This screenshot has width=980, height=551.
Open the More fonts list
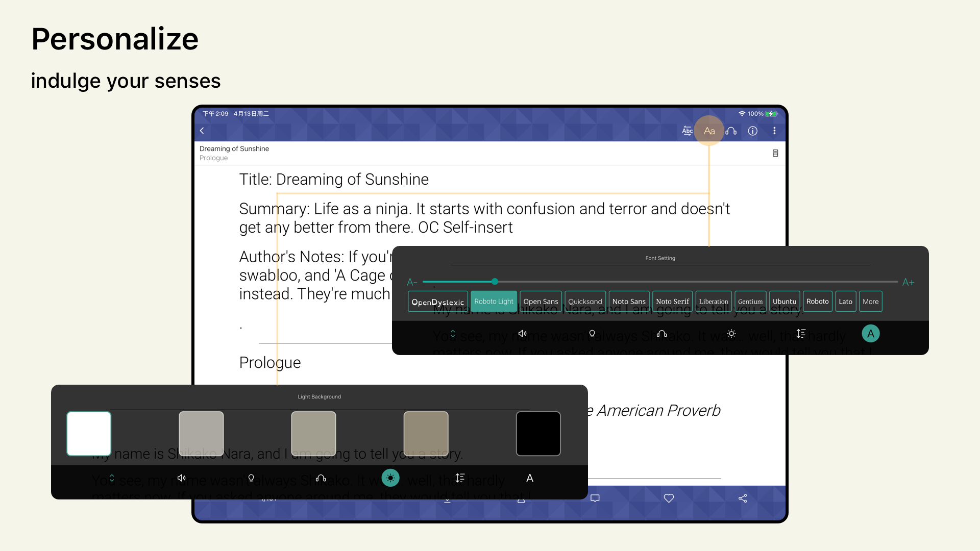tap(870, 301)
